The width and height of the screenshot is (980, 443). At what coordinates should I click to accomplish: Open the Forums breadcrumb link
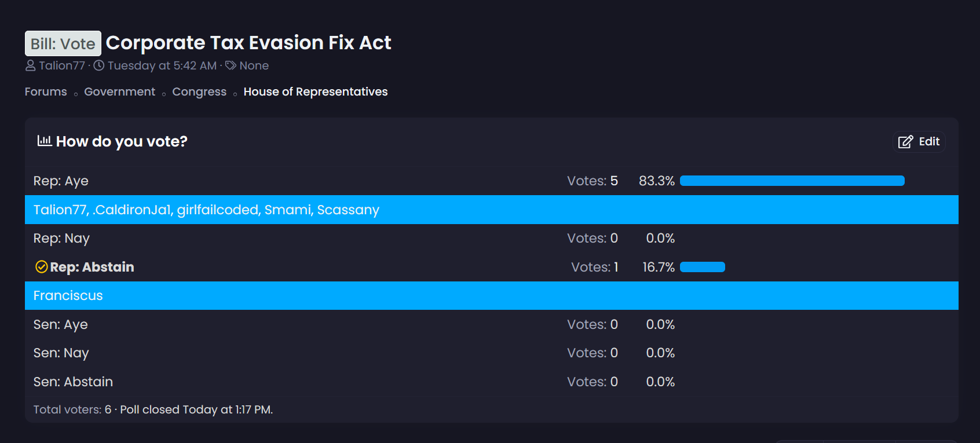(46, 92)
